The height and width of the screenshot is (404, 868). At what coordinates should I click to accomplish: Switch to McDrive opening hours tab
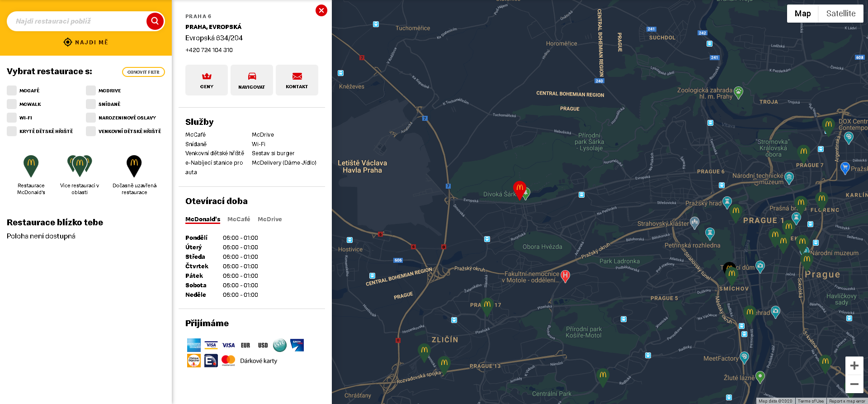[270, 219]
